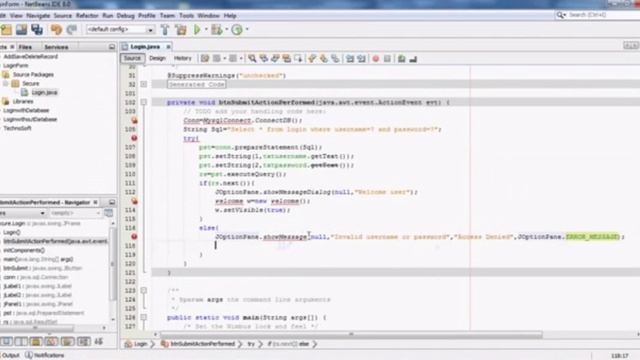Screen dimensions: 640x360
Task: Click the error marker beside the try line
Action: pyautogui.click(x=134, y=138)
